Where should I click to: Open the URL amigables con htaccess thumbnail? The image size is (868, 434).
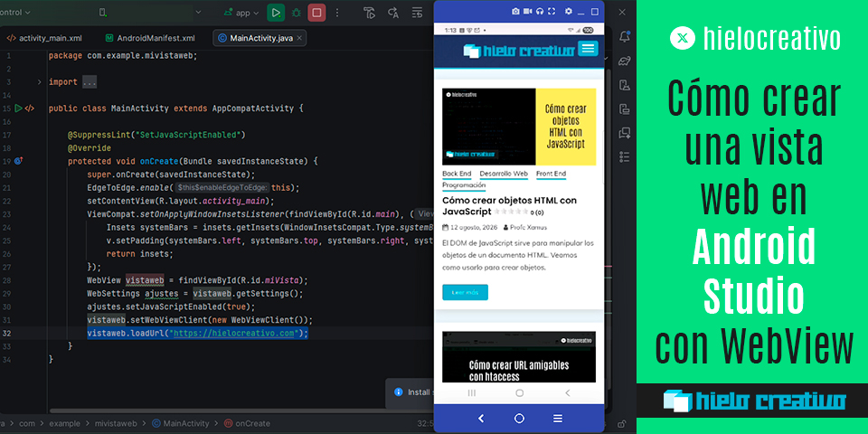(x=519, y=357)
